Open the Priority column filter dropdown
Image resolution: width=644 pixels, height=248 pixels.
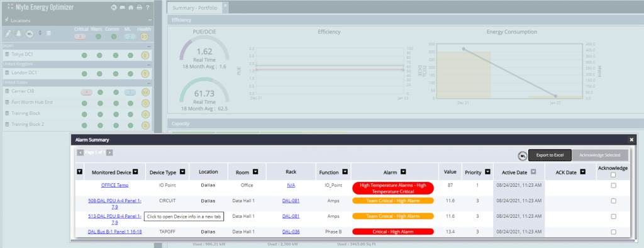(x=488, y=172)
